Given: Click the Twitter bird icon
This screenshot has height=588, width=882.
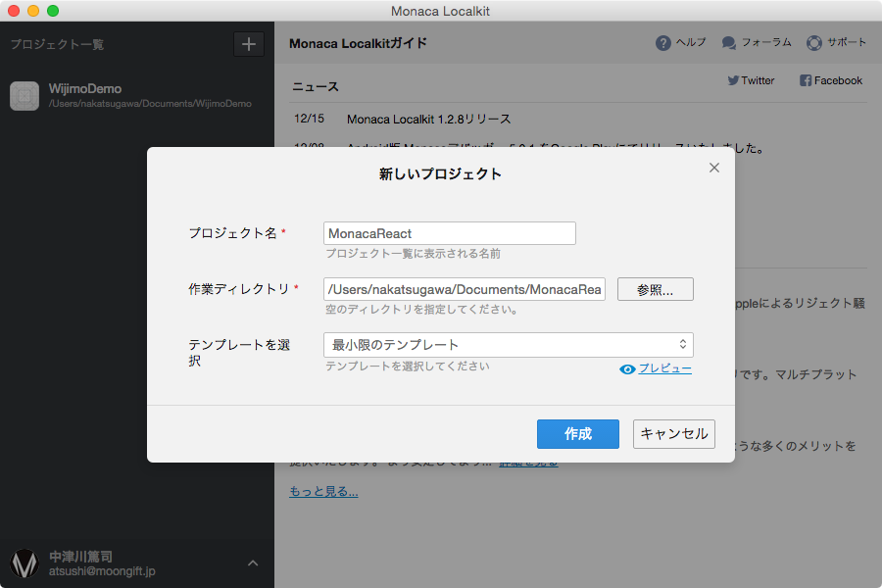Looking at the screenshot, I should coord(733,81).
